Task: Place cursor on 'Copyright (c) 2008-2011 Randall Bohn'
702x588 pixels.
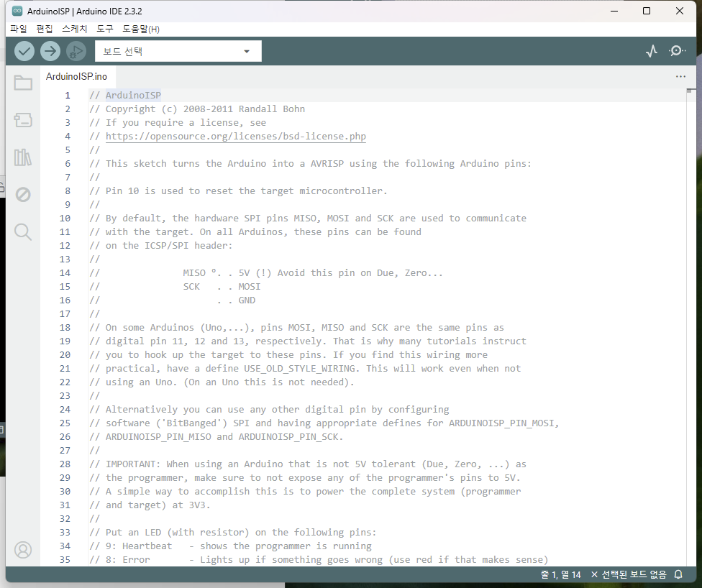Action: [205, 109]
